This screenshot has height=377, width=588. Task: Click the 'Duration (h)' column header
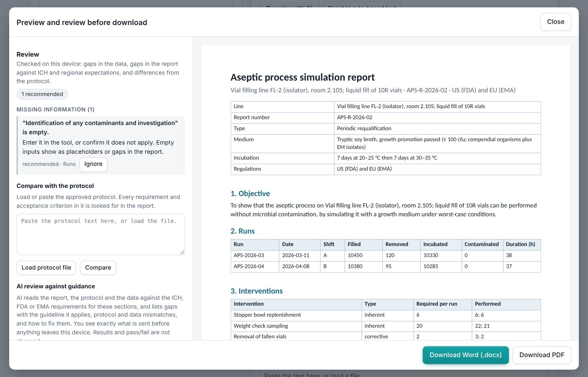522,245
